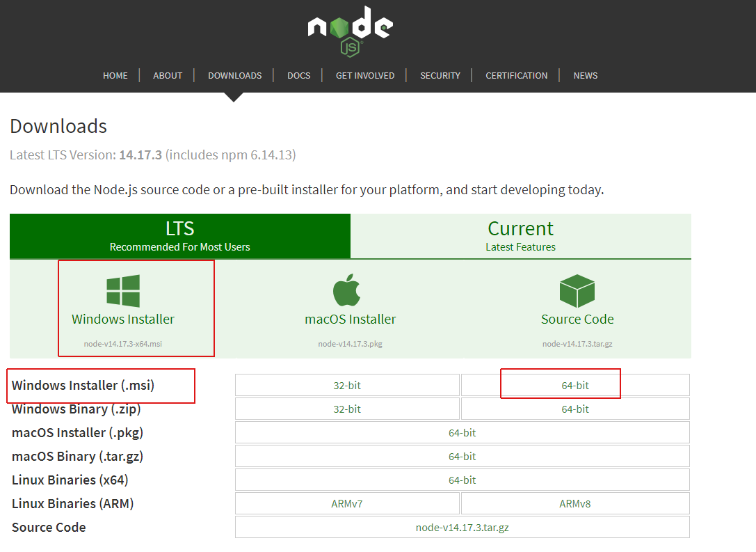Click the macOS Installer text link
This screenshot has height=552, width=756.
(350, 320)
